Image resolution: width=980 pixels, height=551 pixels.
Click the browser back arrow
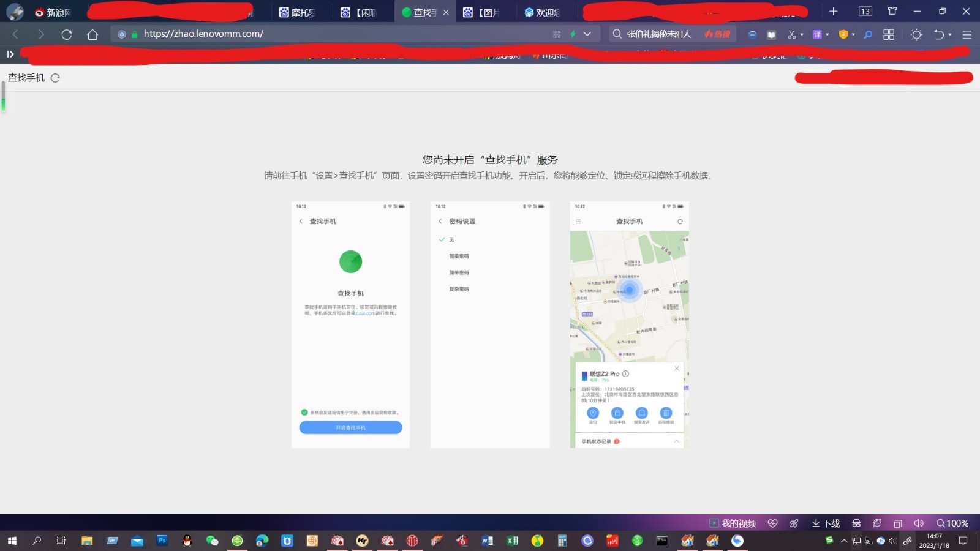pos(15,34)
